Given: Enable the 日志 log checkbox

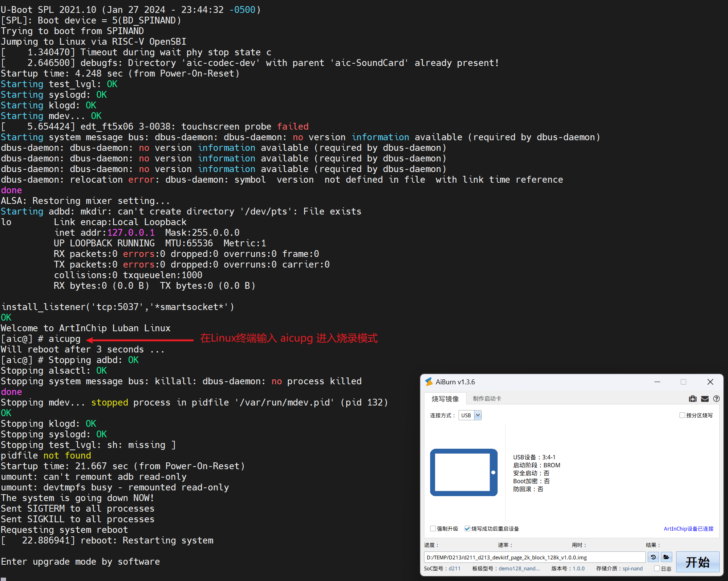Looking at the screenshot, I should [657, 568].
